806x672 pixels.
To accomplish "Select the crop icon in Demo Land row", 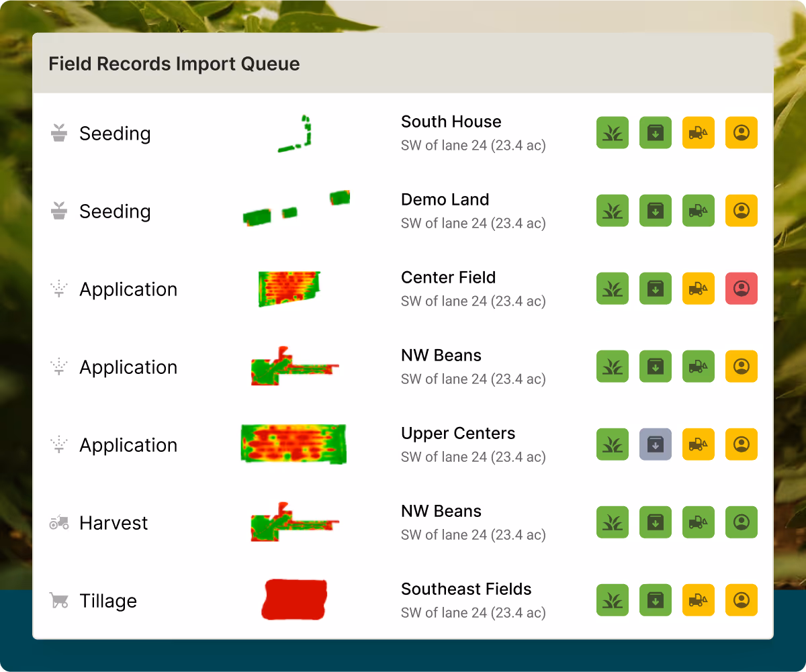I will (x=613, y=211).
